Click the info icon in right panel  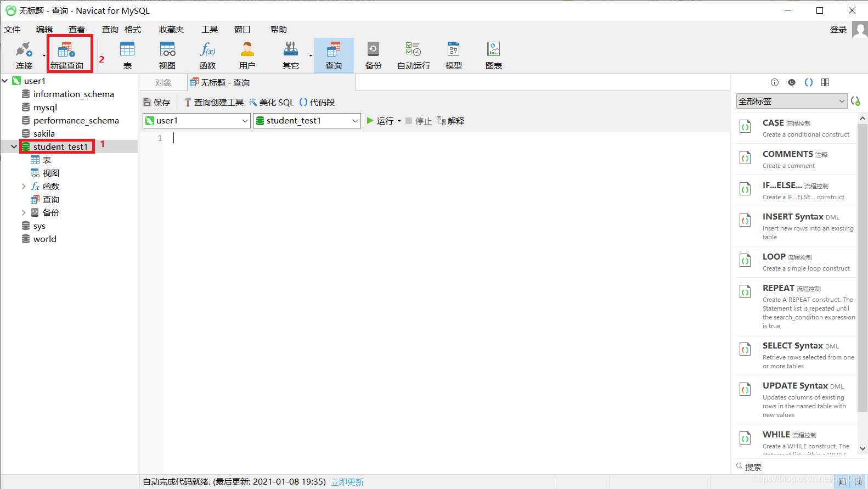pos(775,82)
